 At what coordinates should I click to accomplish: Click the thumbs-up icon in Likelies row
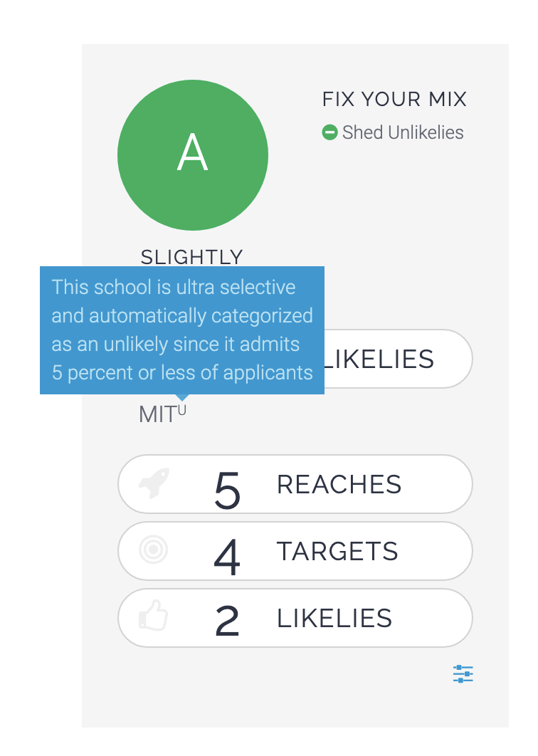point(153,616)
